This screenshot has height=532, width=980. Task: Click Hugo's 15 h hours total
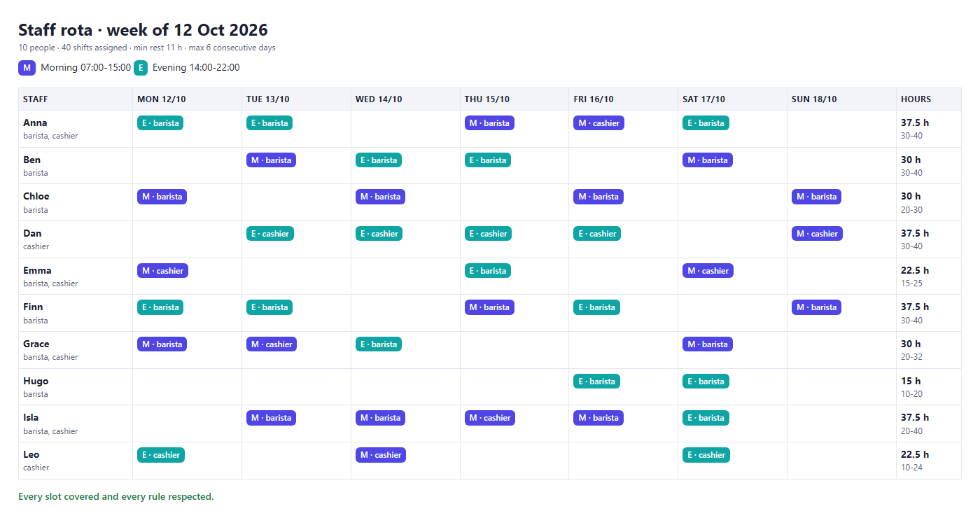coord(911,381)
